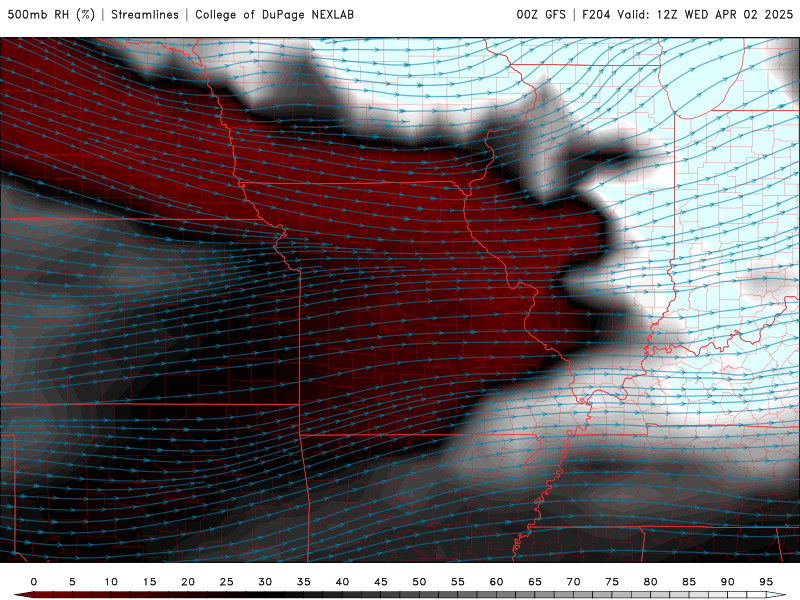800x600 pixels.
Task: Click the "10" colorbar label
Action: coord(111,582)
